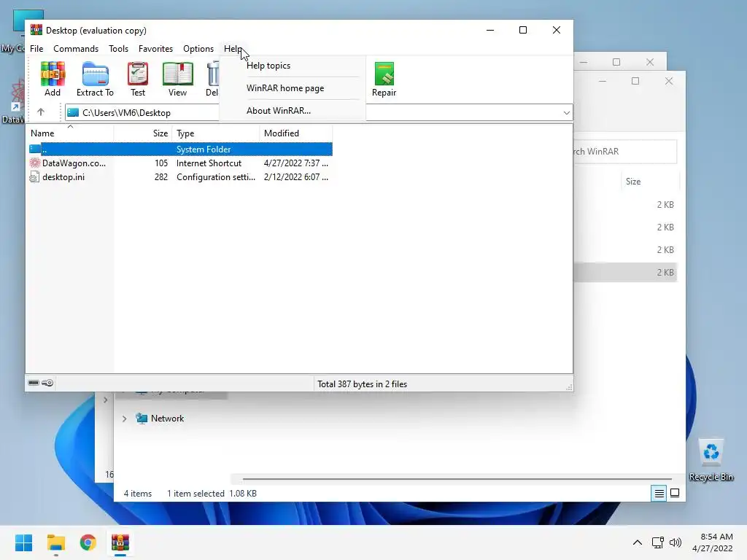Sort by the Size column header in WinRAR

[143, 133]
